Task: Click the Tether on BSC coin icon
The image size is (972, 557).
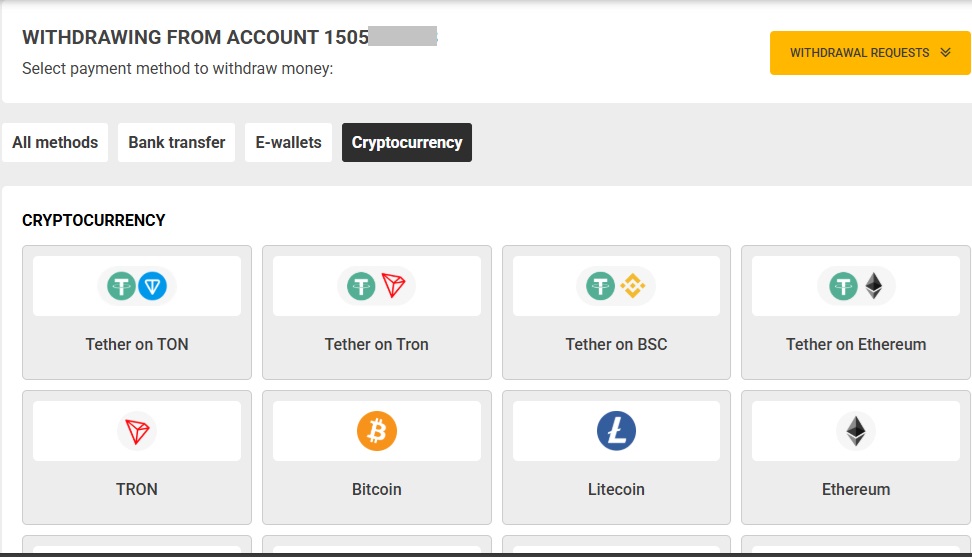Action: (x=616, y=287)
